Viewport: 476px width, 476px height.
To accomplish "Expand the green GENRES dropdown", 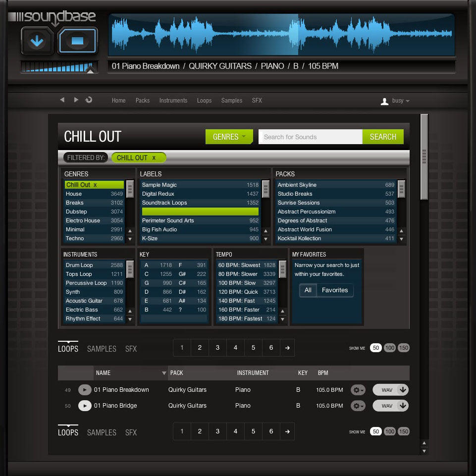I will [x=229, y=137].
